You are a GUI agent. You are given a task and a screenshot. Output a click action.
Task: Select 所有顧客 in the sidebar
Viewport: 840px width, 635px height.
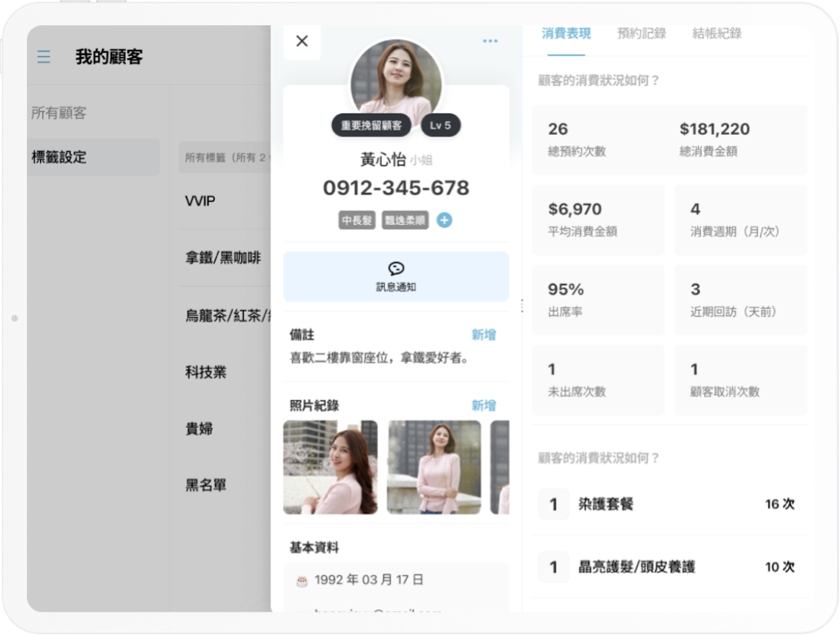point(59,113)
